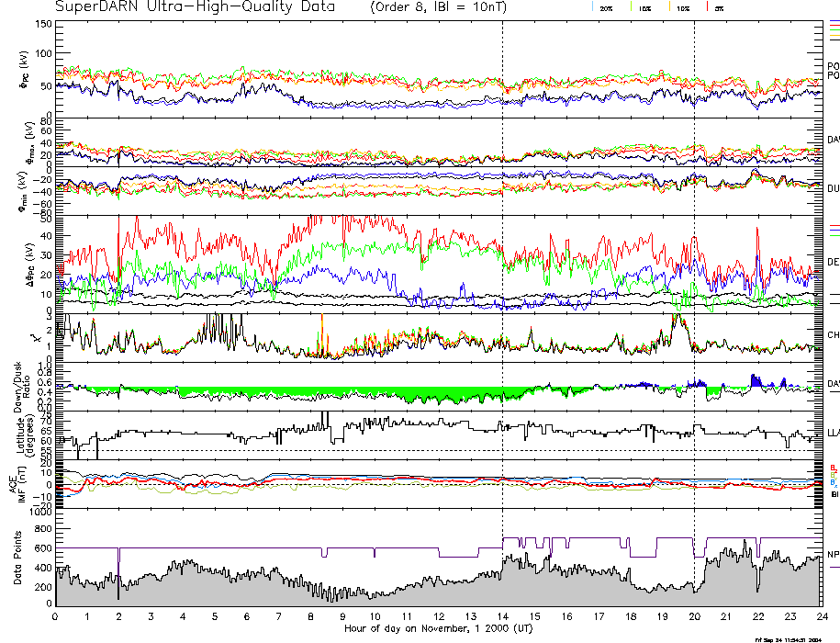Viewport: 840px width, 643px height.
Task: Click the 'Data Points' y-axis label
Action: click(17, 559)
